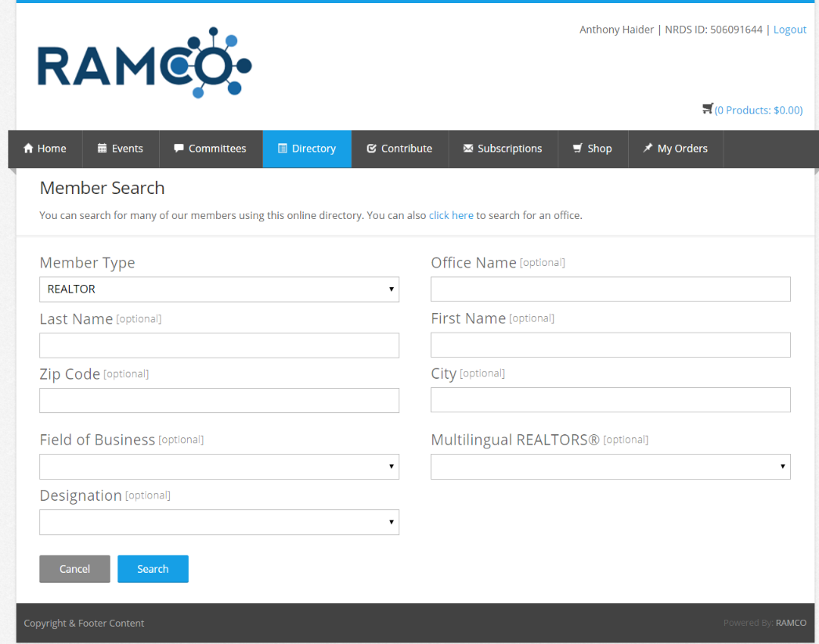
Task: Click the 'NRDS ID: 506091644' text
Action: pyautogui.click(x=713, y=30)
